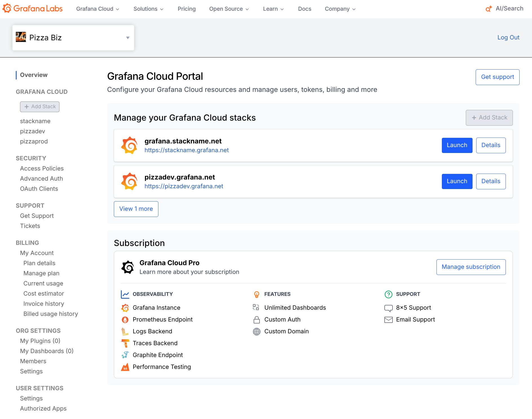This screenshot has height=419, width=532.
Task: Open Invoice history
Action: click(44, 304)
